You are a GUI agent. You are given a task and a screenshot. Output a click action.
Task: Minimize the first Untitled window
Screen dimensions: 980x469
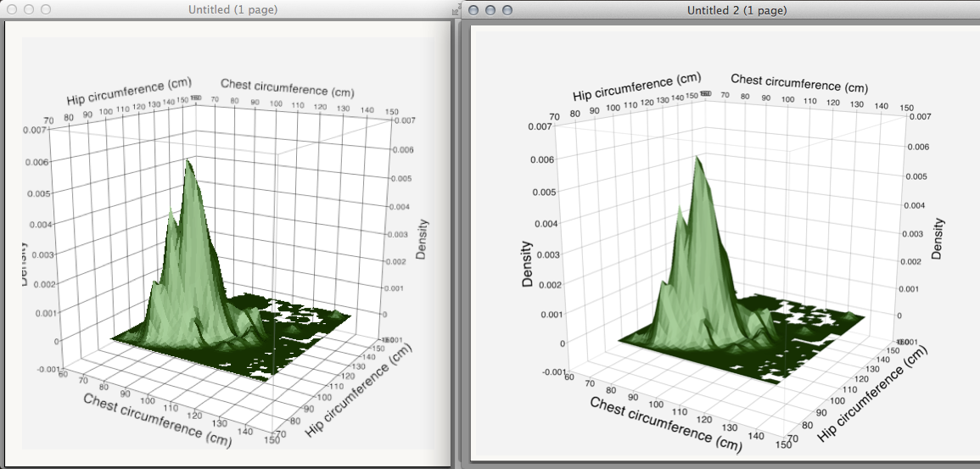point(29,9)
